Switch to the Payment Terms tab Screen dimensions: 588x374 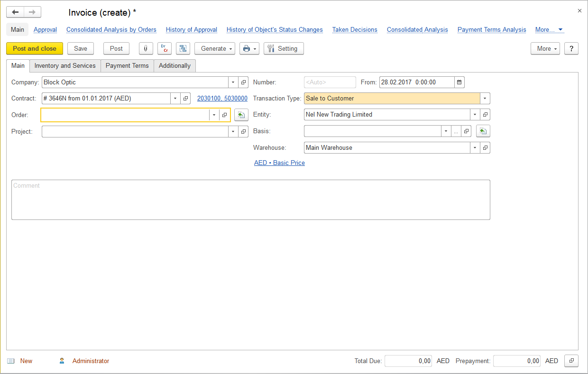(x=127, y=66)
